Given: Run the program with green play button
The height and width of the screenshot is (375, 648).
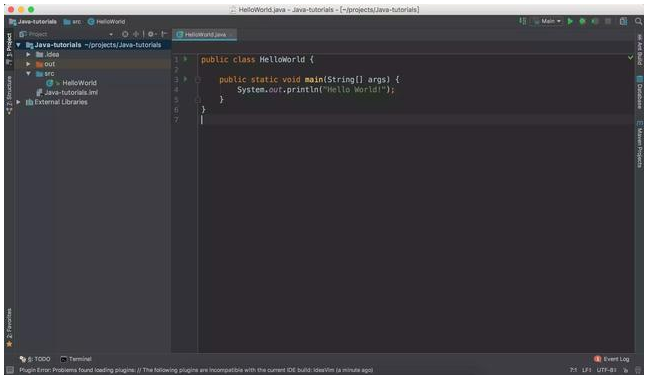Looking at the screenshot, I should tap(570, 21).
